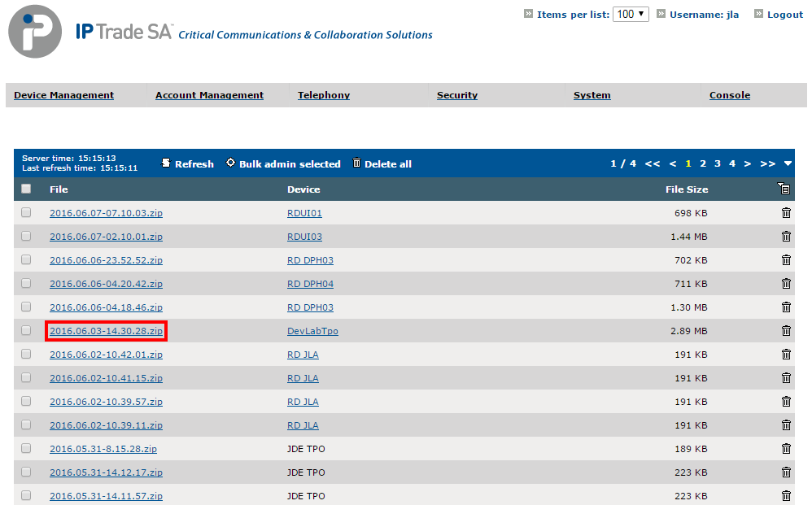Viewport: 812px width, 505px height.
Task: Delete file 2016.06.07-07.10.03.zip with trash icon
Action: pos(786,213)
